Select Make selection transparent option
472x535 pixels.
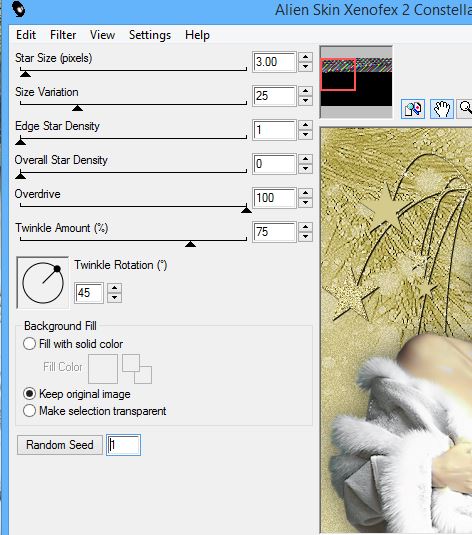(x=29, y=410)
